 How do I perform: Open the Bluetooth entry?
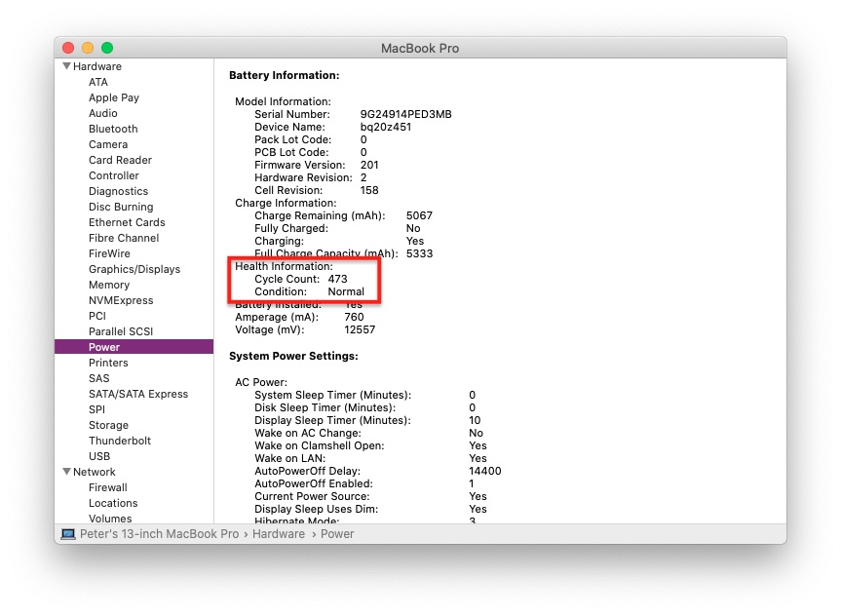coord(113,129)
